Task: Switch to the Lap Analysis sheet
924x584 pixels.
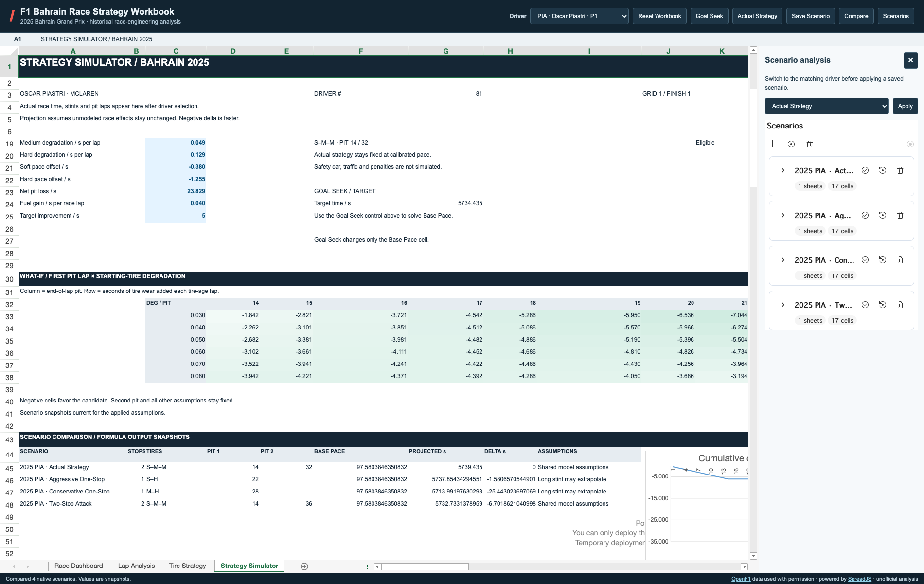Action: (x=136, y=566)
